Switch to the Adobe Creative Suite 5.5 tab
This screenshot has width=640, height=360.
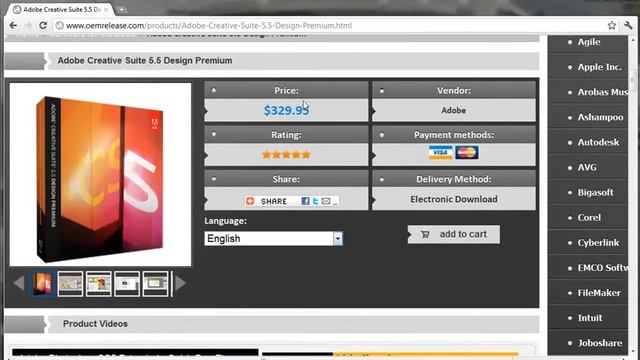pos(61,9)
